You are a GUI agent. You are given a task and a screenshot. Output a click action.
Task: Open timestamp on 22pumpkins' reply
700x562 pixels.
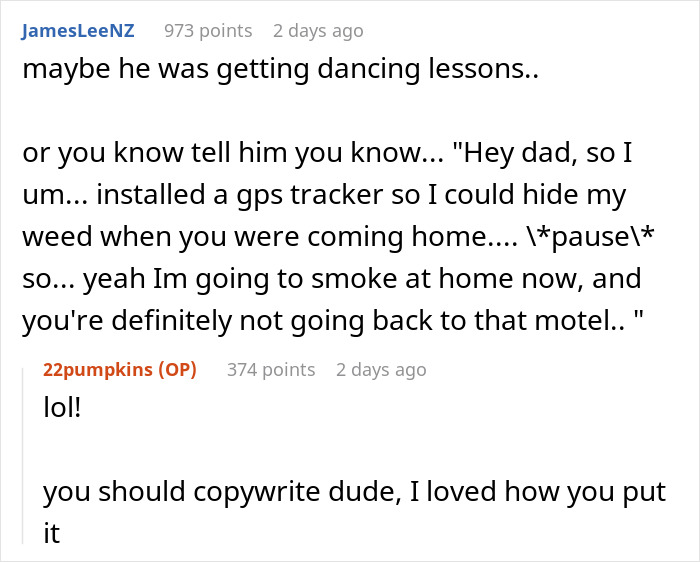coord(381,370)
